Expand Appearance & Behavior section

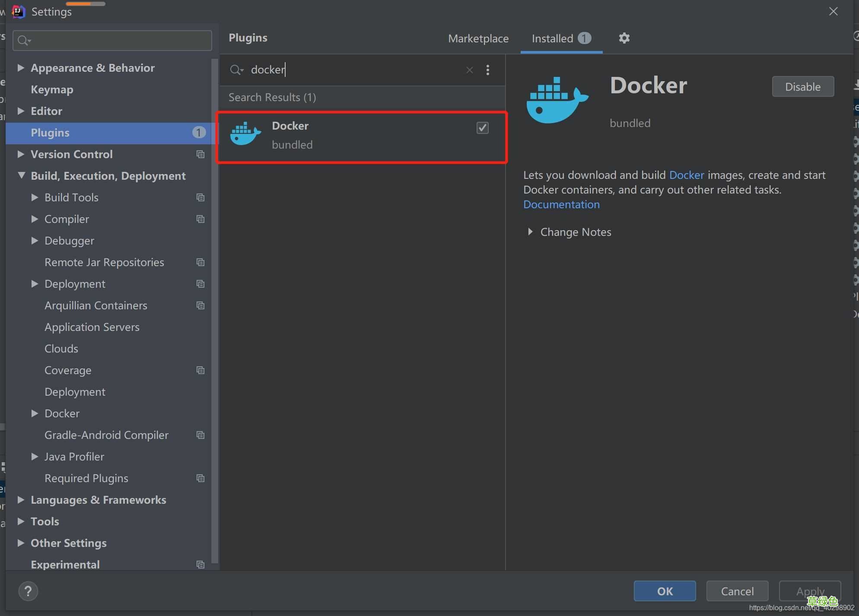click(x=20, y=68)
